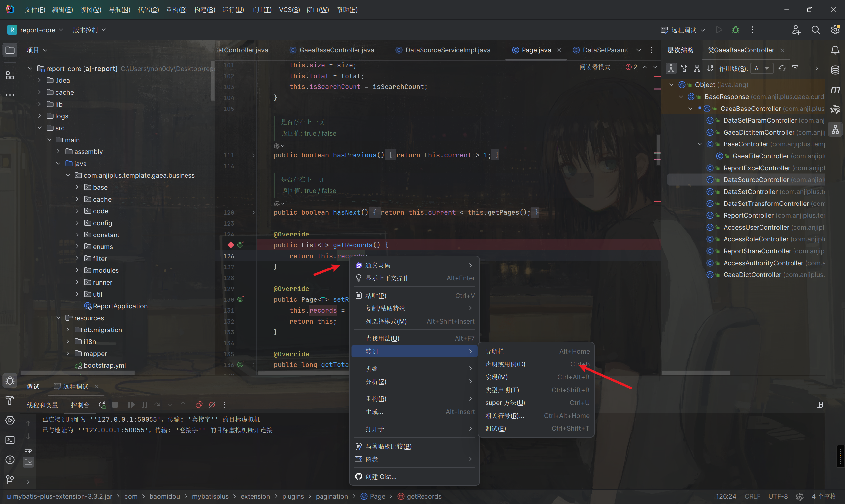Open the 远程调试 run configuration dropdown
This screenshot has height=504, width=845.
(x=683, y=30)
